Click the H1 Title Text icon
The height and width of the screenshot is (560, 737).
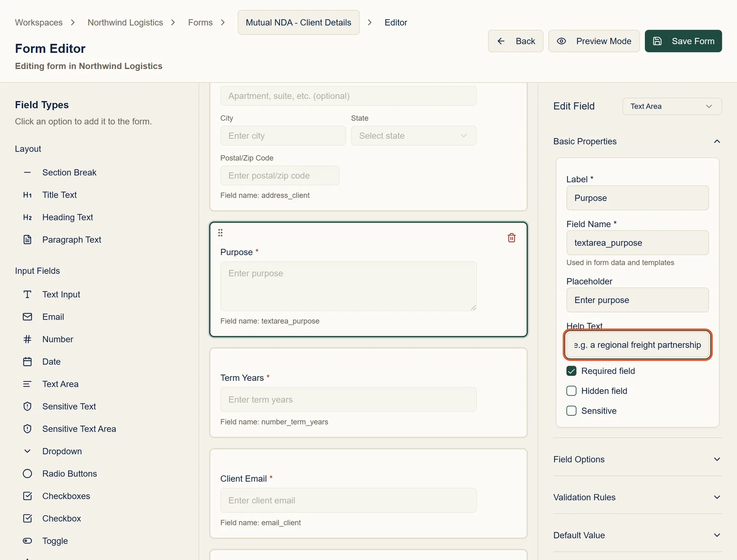28,195
